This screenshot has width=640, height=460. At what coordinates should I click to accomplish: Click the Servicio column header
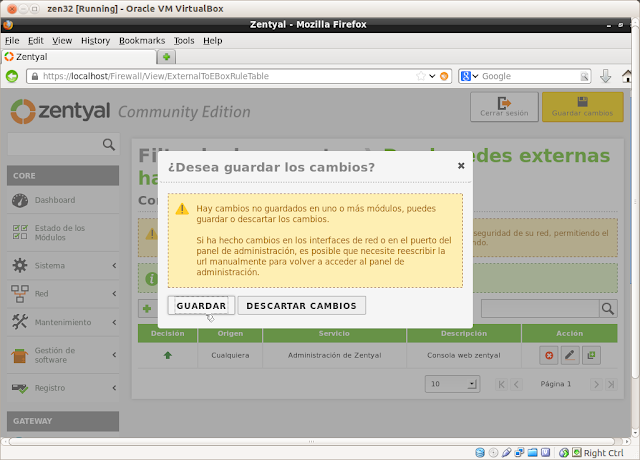tap(334, 333)
